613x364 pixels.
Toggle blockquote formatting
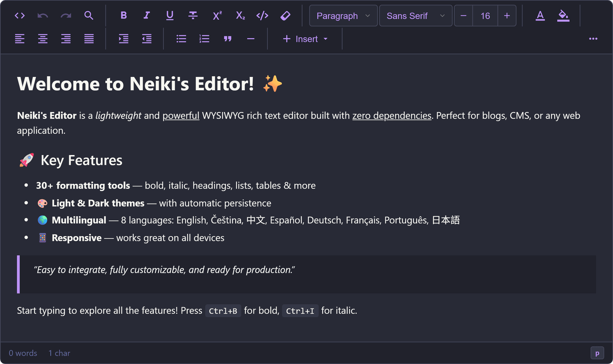pyautogui.click(x=228, y=39)
